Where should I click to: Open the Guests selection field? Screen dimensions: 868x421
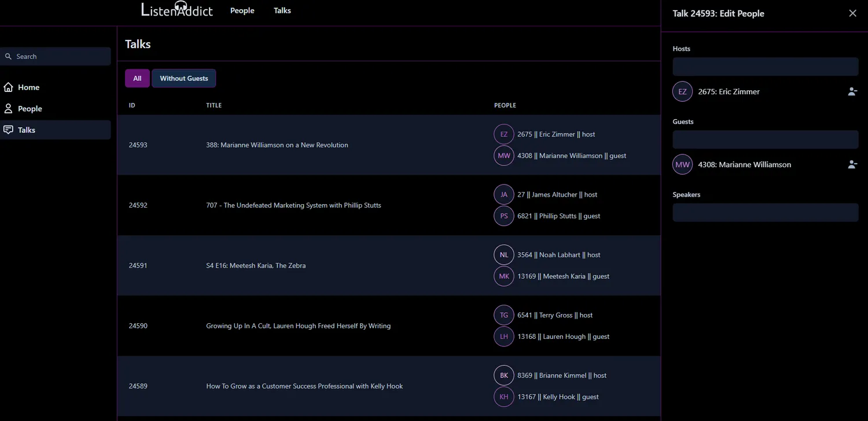(x=765, y=139)
